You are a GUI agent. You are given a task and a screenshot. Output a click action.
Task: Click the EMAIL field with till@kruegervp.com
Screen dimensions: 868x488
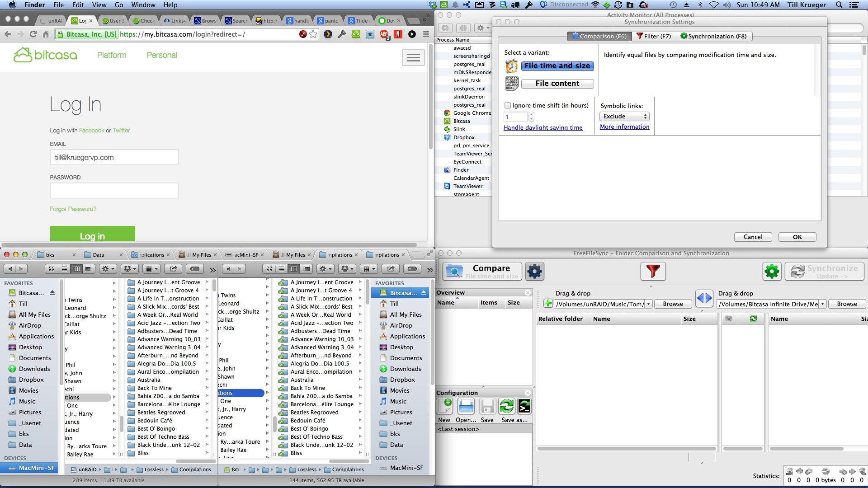[x=114, y=157]
